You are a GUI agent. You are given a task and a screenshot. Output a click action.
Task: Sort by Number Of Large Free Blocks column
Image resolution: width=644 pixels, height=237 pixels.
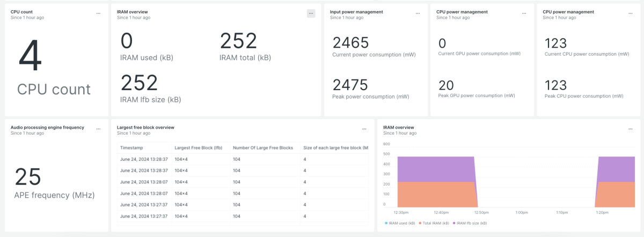[262, 147]
